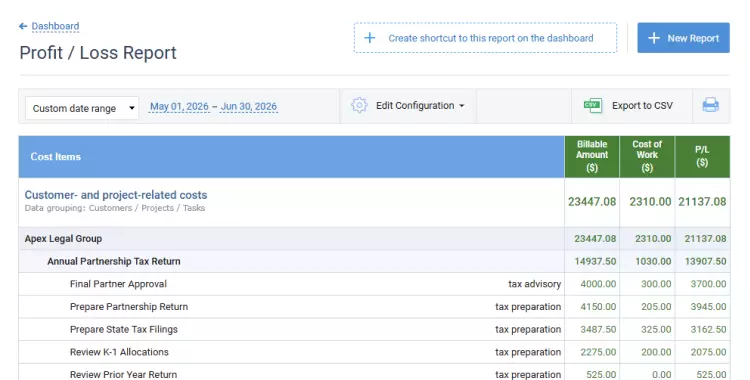Change the Jun 30, 2026 end date

coord(248,107)
